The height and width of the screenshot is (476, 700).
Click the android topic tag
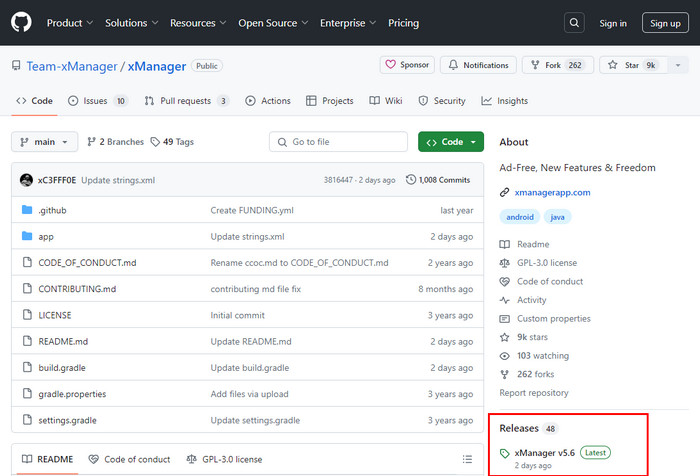click(x=520, y=217)
